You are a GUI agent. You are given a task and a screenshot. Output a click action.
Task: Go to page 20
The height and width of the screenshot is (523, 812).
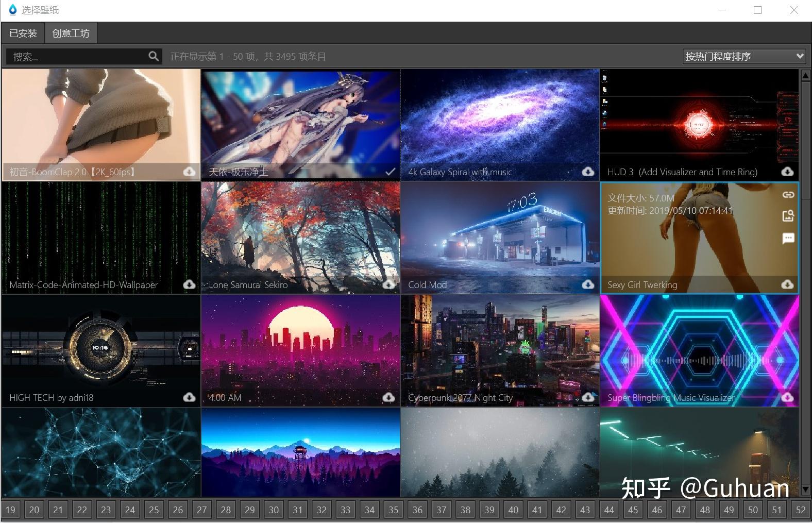click(x=34, y=510)
